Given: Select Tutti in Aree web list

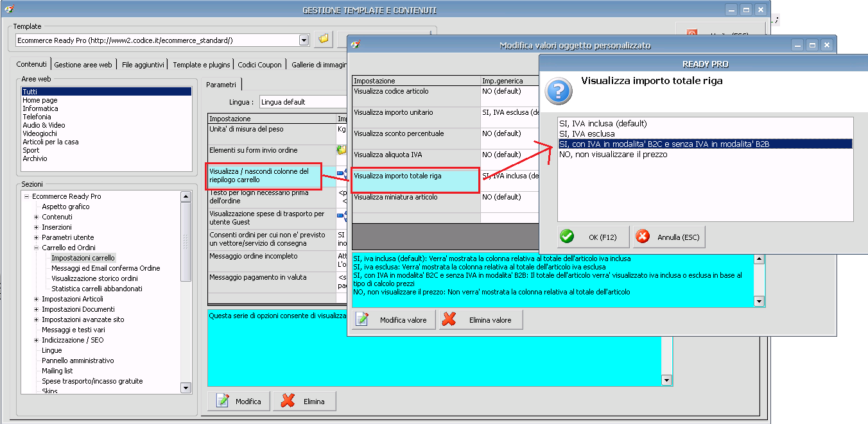Looking at the screenshot, I should (107, 92).
